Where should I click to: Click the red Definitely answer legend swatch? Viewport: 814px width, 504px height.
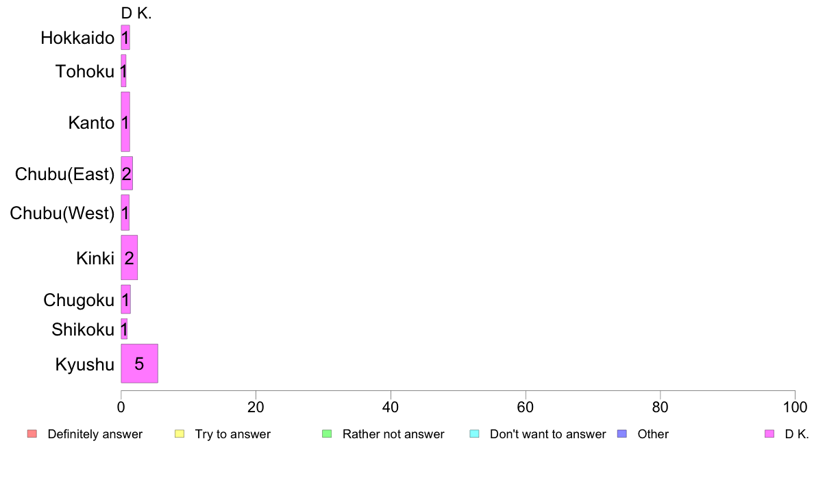[32, 434]
